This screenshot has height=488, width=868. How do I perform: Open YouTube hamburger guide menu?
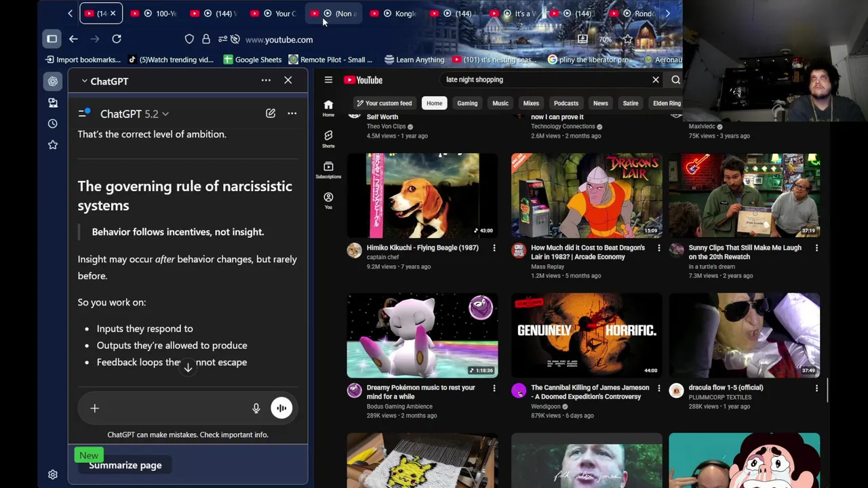tap(328, 80)
